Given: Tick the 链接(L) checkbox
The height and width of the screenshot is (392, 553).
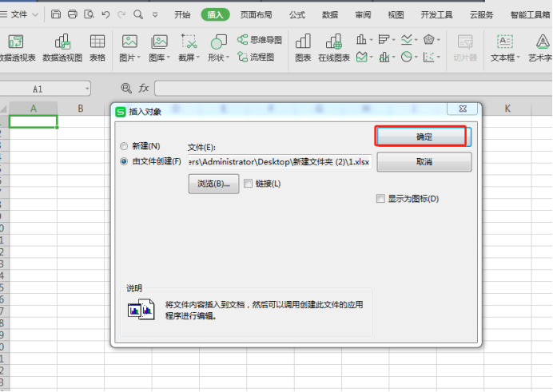Looking at the screenshot, I should (x=248, y=184).
